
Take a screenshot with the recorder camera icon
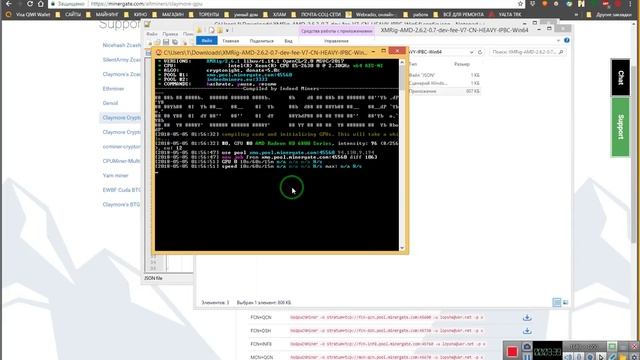pos(527,347)
